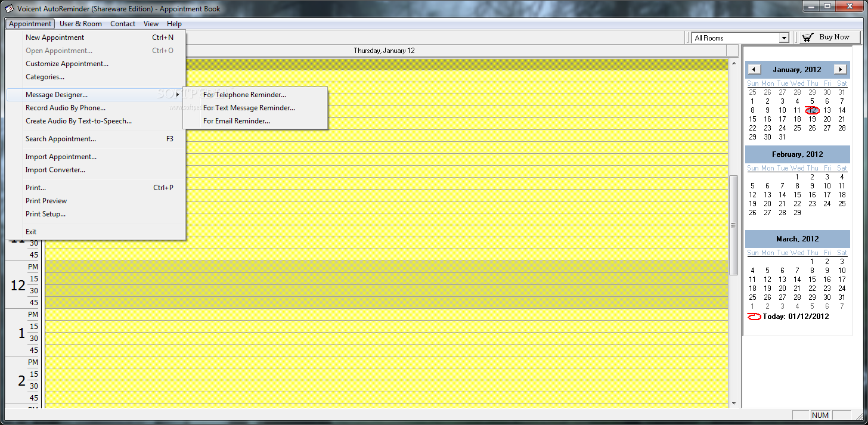Select March 31 in calendar
This screenshot has height=425, width=868.
(x=842, y=297)
